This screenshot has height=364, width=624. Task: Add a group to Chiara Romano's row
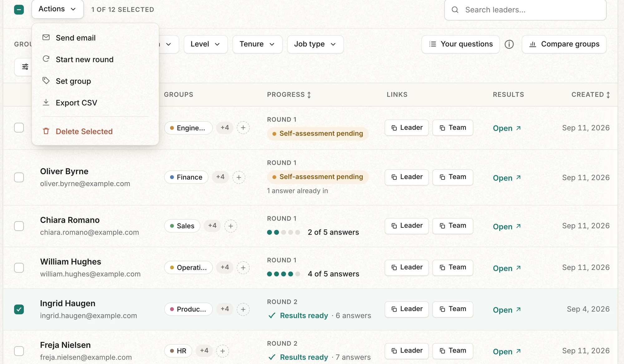click(x=231, y=226)
